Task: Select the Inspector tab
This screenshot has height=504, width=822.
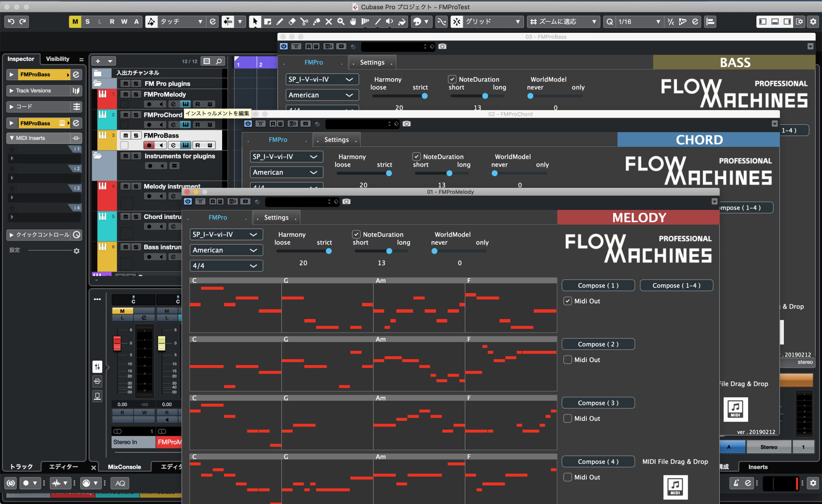Action: pyautogui.click(x=21, y=59)
